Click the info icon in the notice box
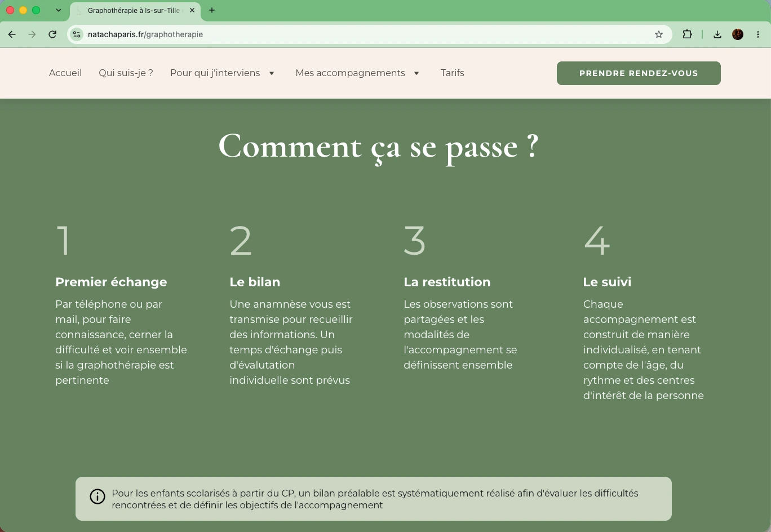The image size is (771, 532). tap(98, 496)
